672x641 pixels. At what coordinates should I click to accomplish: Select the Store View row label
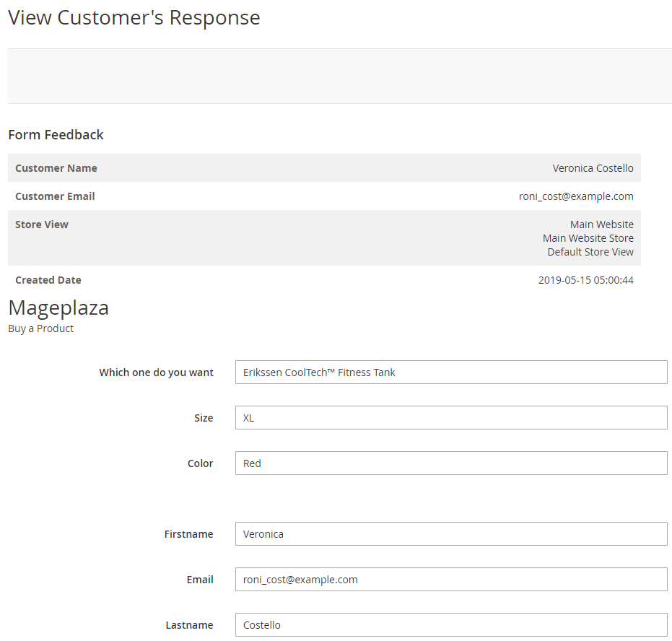pyautogui.click(x=42, y=224)
